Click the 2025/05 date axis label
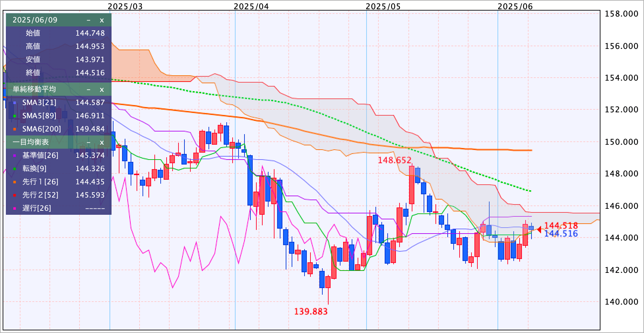Screen dimensions: 644x333 click(x=383, y=6)
